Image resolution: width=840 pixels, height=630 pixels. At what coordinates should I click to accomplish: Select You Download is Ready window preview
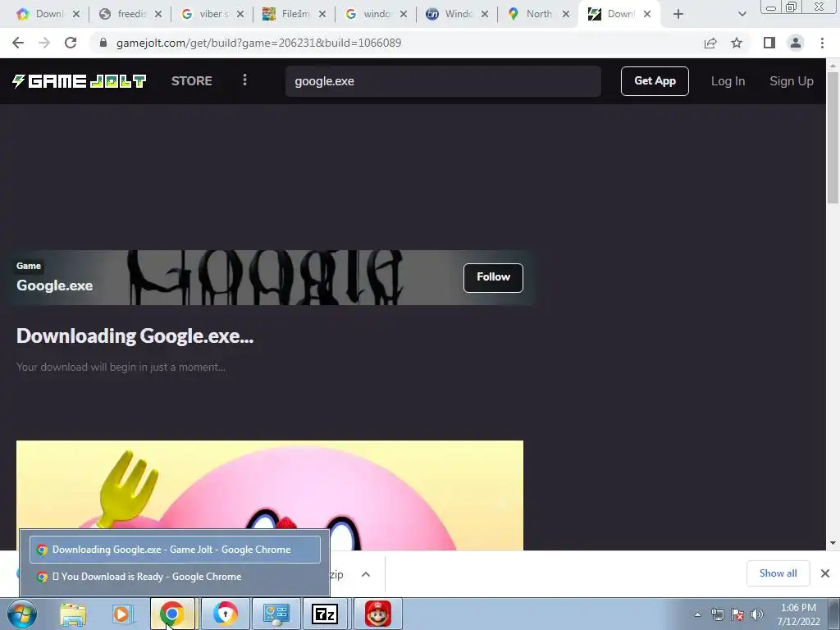pyautogui.click(x=176, y=577)
